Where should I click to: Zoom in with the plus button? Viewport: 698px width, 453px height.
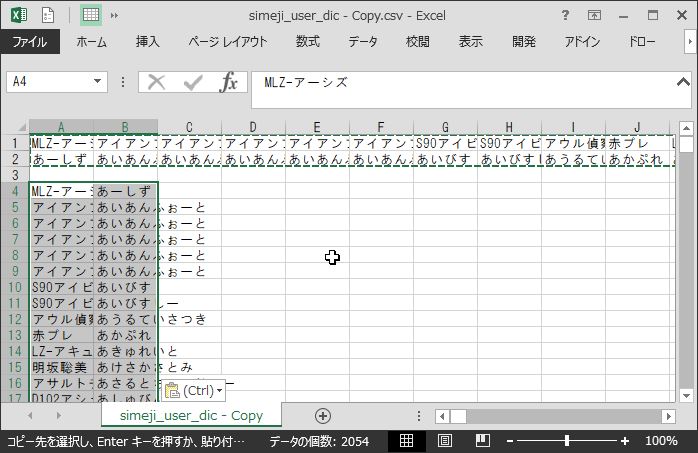click(625, 441)
